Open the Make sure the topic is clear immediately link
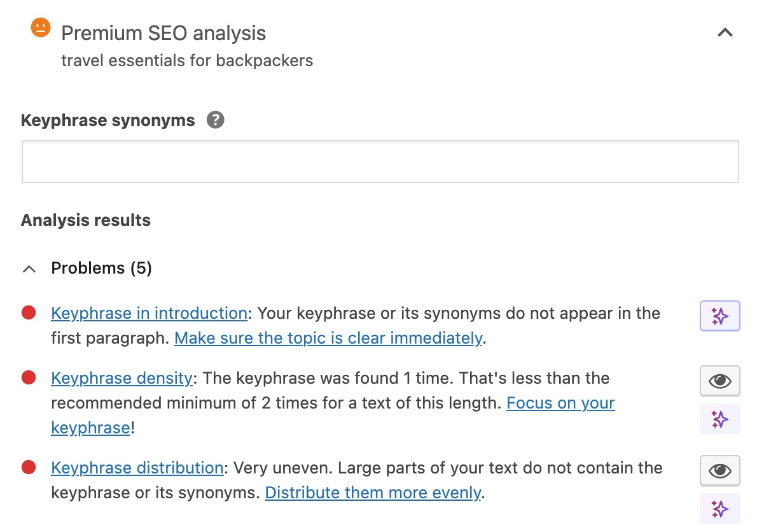Image resolution: width=757 pixels, height=532 pixels. 328,338
